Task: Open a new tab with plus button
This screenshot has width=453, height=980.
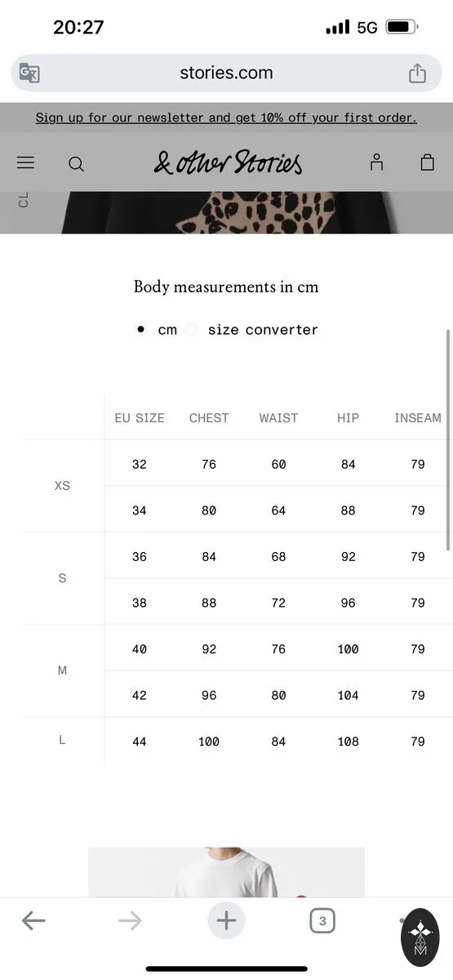Action: tap(226, 921)
